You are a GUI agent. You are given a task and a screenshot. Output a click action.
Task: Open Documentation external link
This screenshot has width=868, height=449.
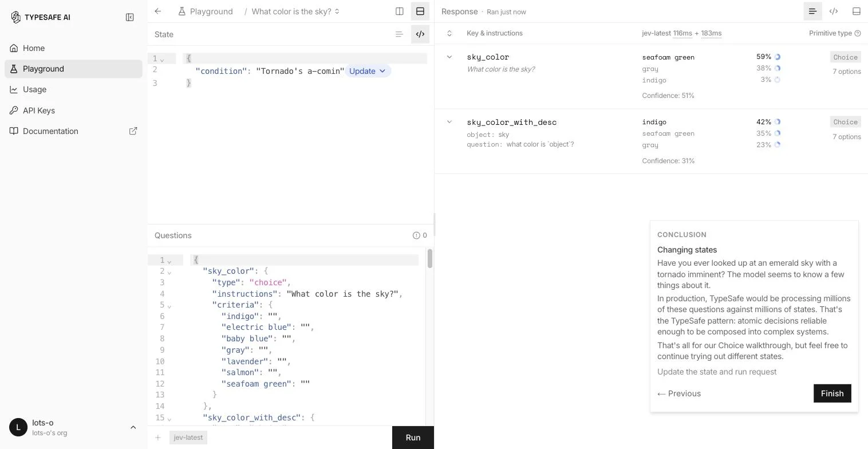pyautogui.click(x=73, y=131)
